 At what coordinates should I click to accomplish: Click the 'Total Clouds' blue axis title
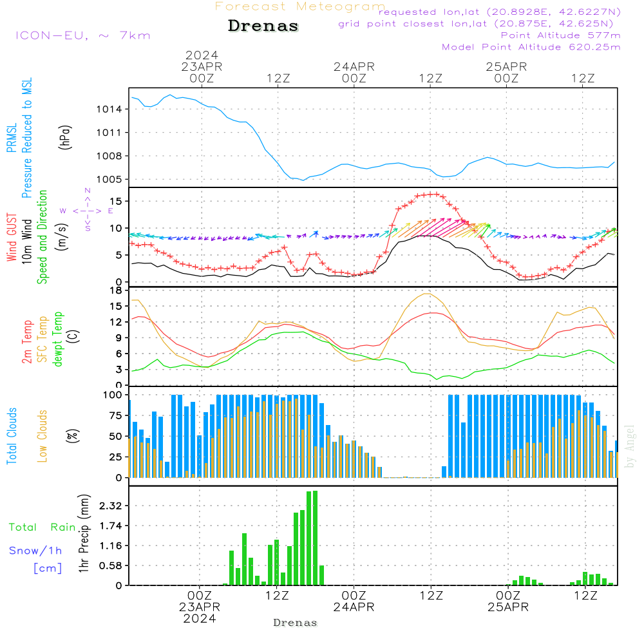point(12,436)
